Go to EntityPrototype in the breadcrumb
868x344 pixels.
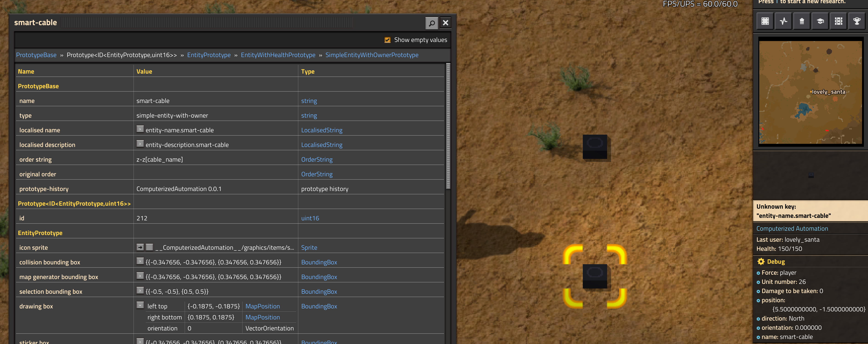(209, 55)
